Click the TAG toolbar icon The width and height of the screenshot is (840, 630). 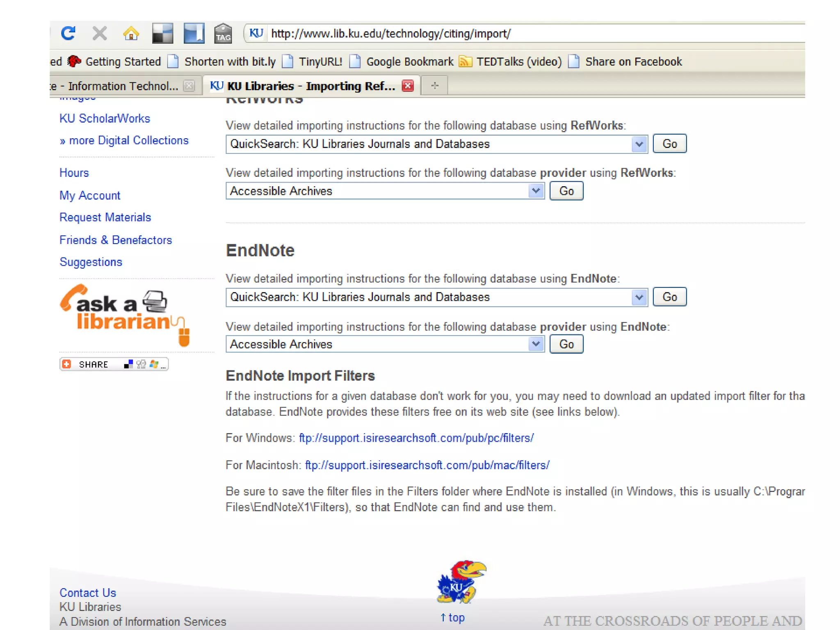tap(223, 33)
